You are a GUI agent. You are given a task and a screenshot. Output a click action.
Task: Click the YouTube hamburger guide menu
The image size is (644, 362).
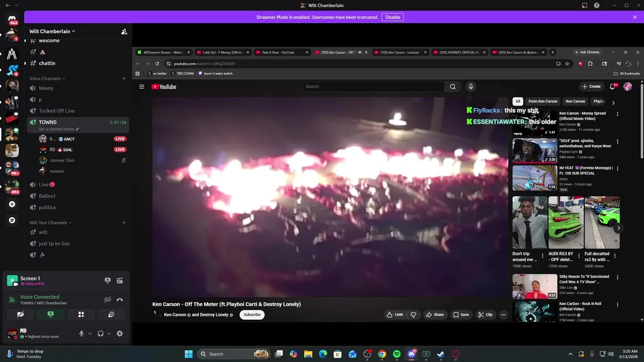pos(141,86)
